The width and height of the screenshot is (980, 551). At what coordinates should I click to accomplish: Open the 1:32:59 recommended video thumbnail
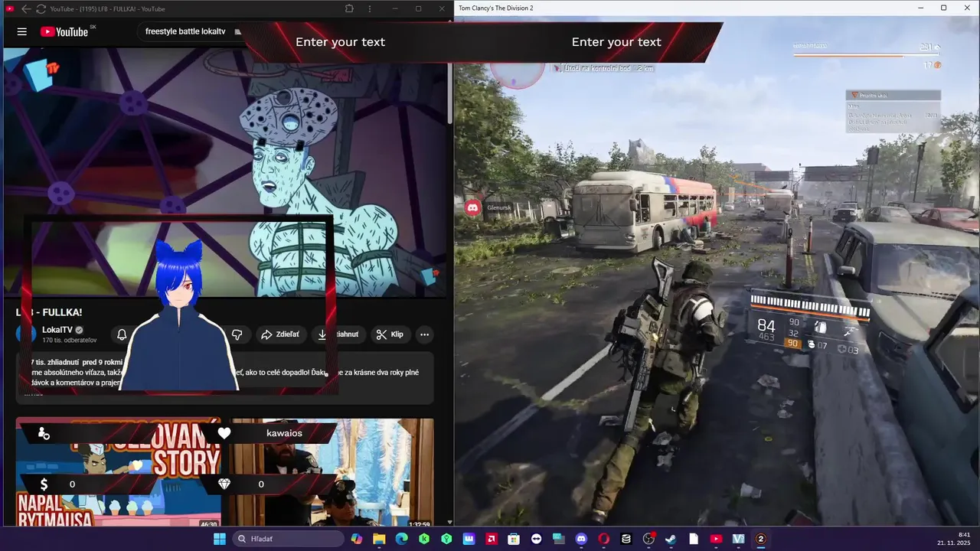pos(332,472)
